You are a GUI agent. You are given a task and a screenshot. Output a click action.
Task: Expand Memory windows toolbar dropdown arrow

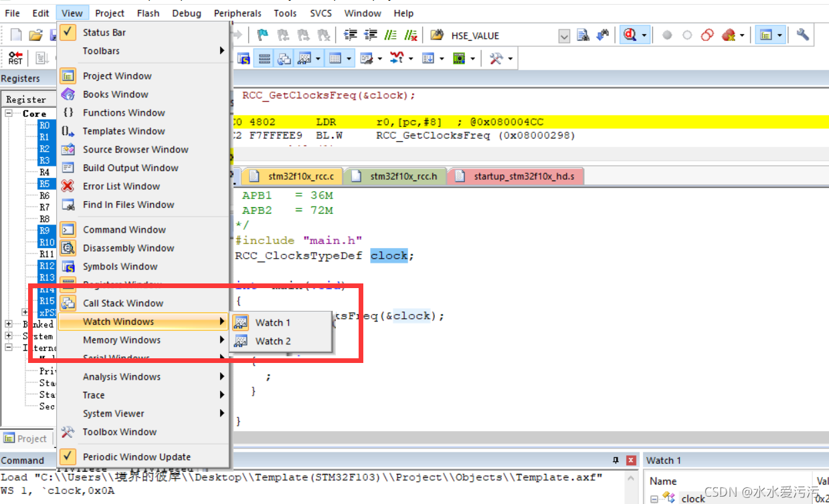[349, 59]
